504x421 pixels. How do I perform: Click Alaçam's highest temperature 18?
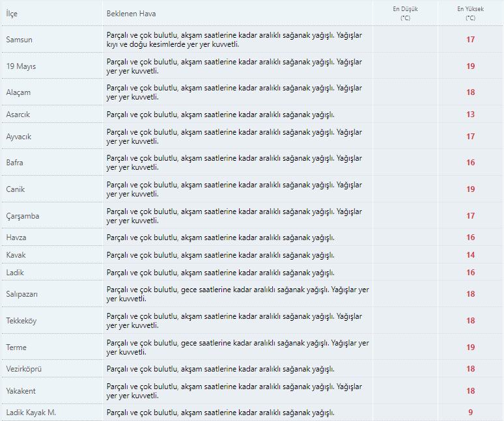click(471, 92)
